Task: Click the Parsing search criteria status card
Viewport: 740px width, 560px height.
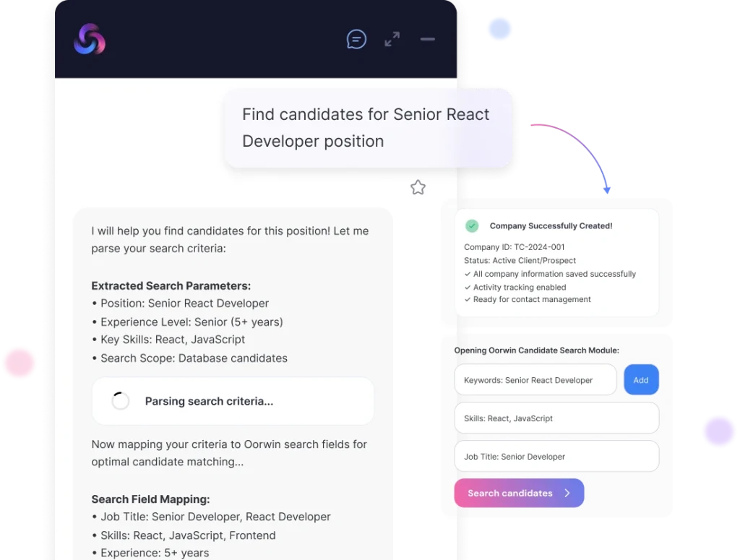Action: (233, 401)
